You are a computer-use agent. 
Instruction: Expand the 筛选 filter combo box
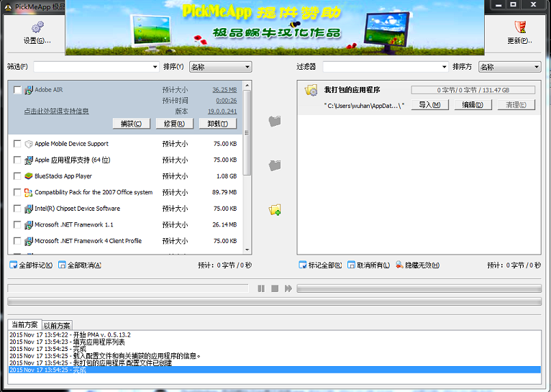click(x=155, y=67)
